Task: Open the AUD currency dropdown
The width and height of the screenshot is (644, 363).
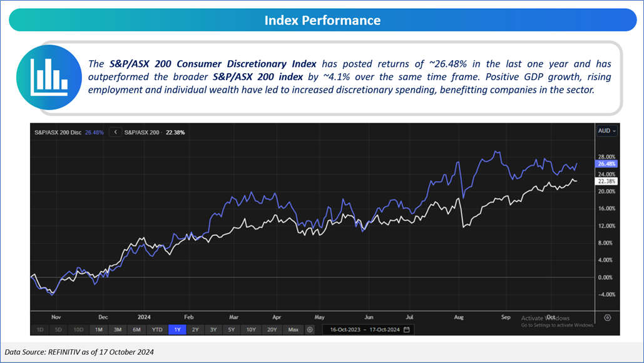Action: (606, 131)
